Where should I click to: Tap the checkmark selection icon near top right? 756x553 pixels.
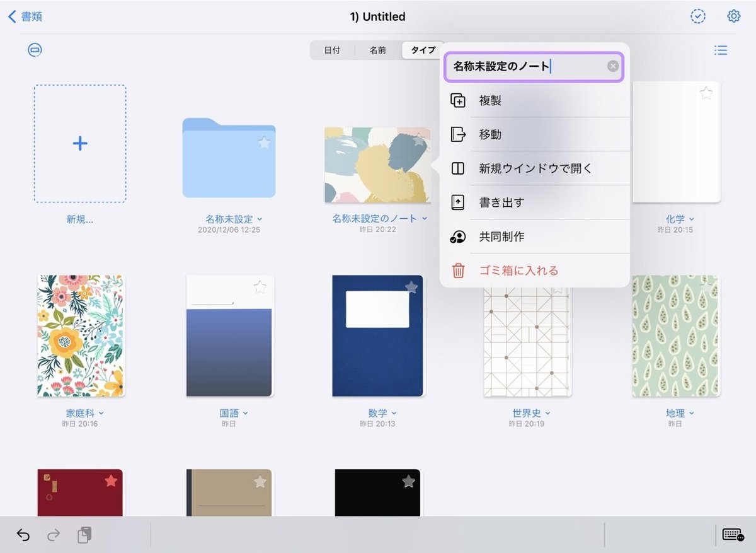697,16
